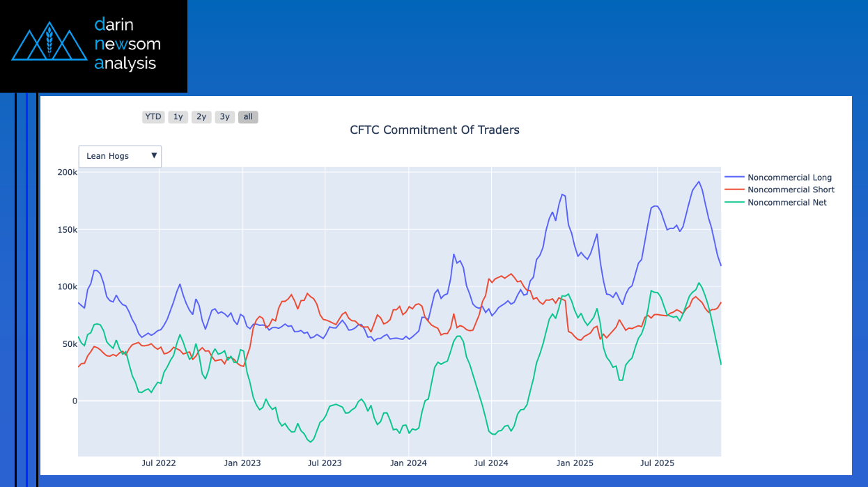Click the mountain wheat logo icon
The width and height of the screenshot is (868, 487).
point(49,42)
